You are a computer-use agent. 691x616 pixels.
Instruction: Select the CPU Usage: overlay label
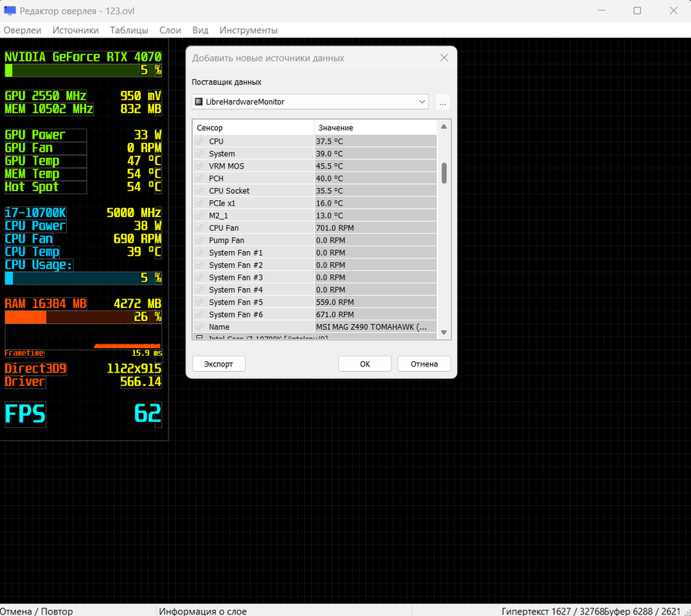[x=39, y=265]
